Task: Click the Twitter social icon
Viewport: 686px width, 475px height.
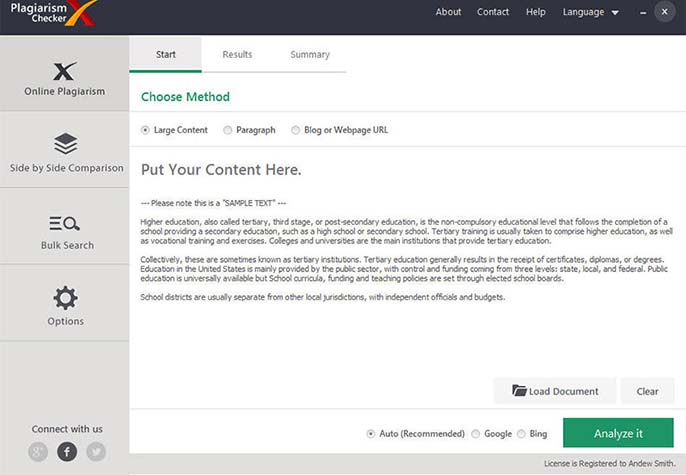Action: (96, 451)
